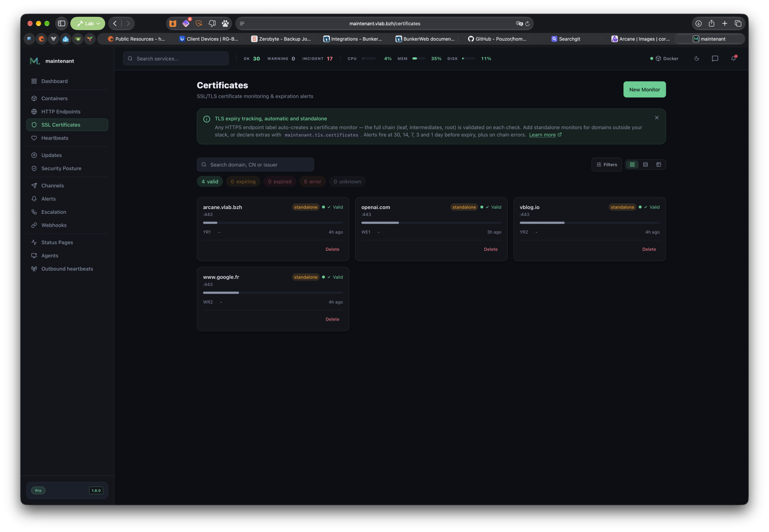Switch to GitHub - Pouzor tab
Screen dimensions: 769x532
coord(497,39)
